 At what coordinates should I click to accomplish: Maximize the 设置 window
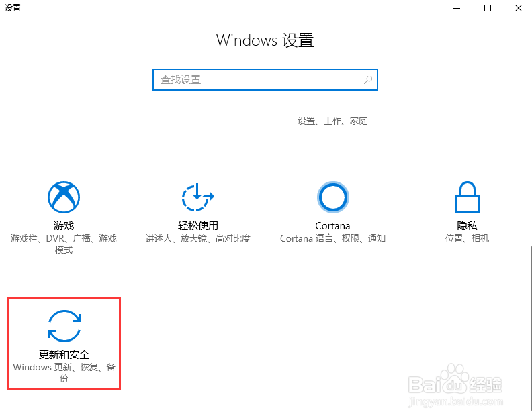pyautogui.click(x=488, y=8)
